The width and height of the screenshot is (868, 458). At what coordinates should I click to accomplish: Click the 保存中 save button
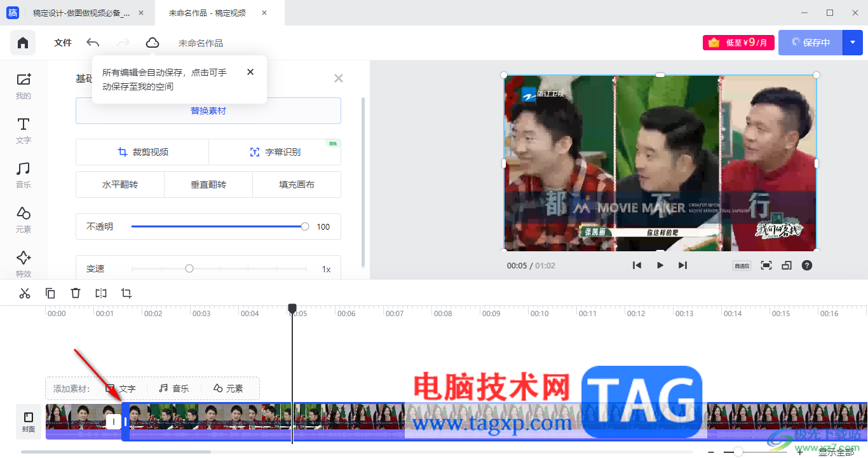810,43
